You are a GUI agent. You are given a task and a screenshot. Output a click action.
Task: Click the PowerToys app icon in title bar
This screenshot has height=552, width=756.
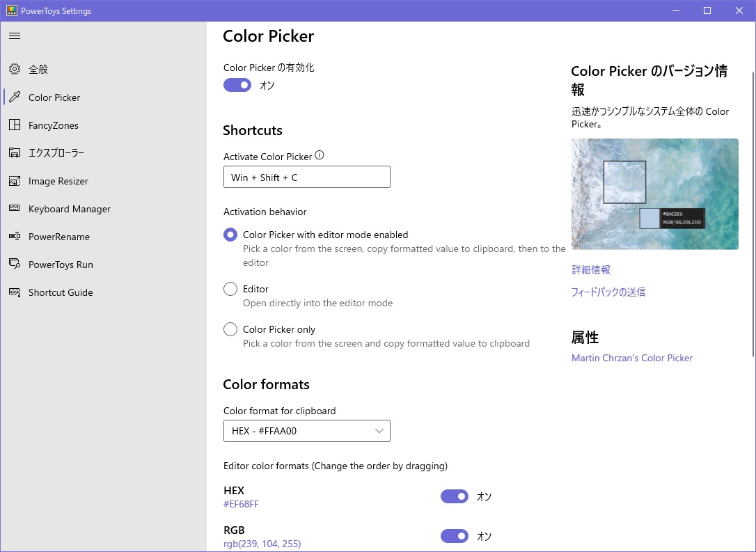pos(12,10)
